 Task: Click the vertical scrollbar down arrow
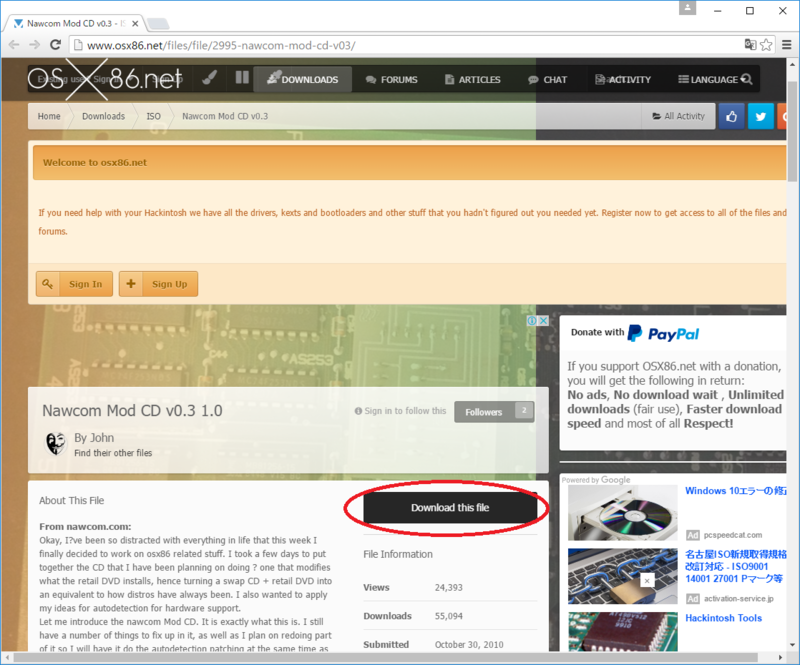pos(792,645)
